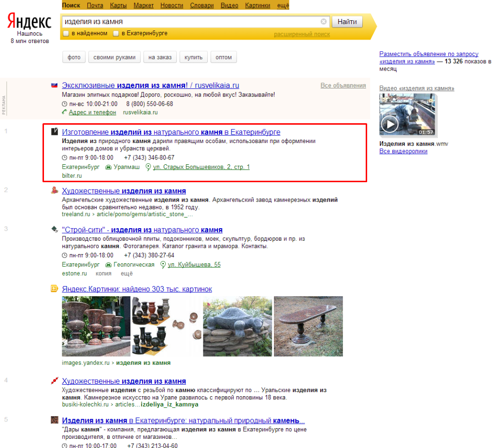This screenshot has height=448, width=500.
Task: Open the 'Все видеоролики' link
Action: pos(403,151)
